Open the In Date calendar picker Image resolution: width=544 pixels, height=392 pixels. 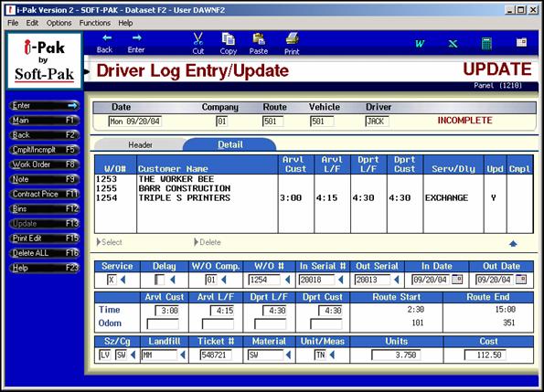(457, 279)
